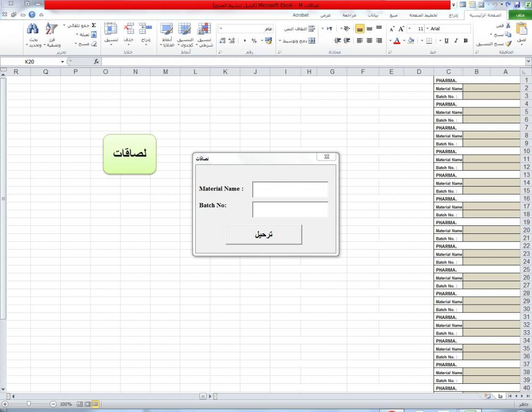Click the accounting number format icon

click(268, 41)
